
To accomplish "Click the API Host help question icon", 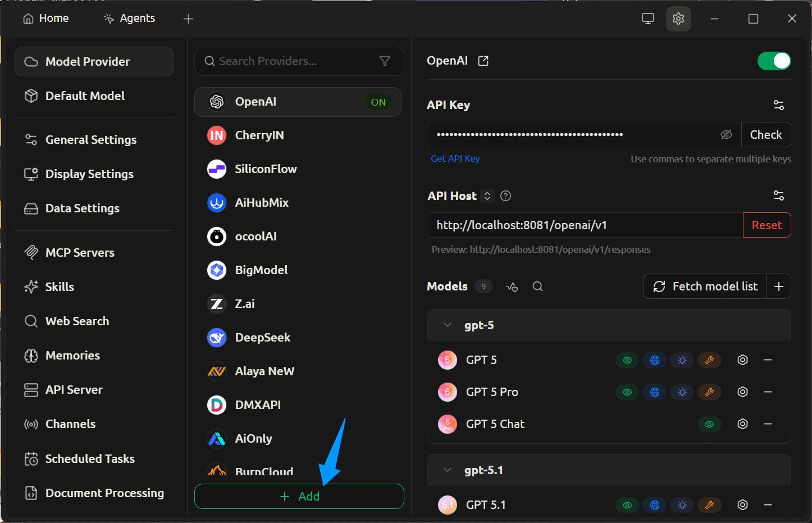I will point(505,196).
